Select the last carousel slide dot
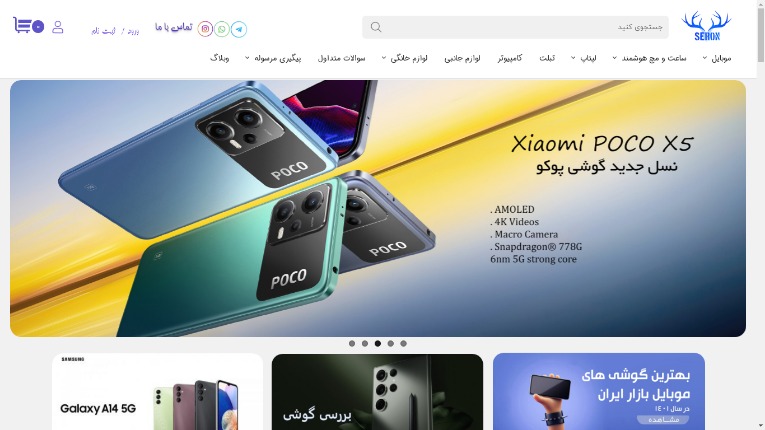 pyautogui.click(x=403, y=344)
